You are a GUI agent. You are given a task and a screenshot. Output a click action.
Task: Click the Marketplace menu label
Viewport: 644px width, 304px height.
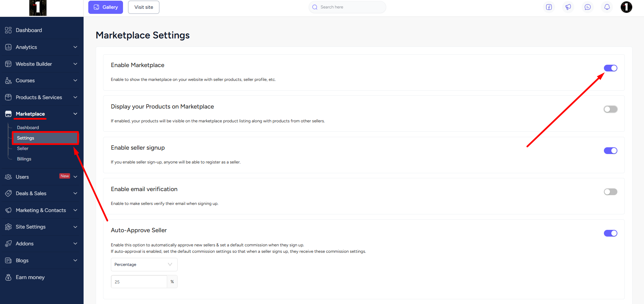pyautogui.click(x=30, y=114)
